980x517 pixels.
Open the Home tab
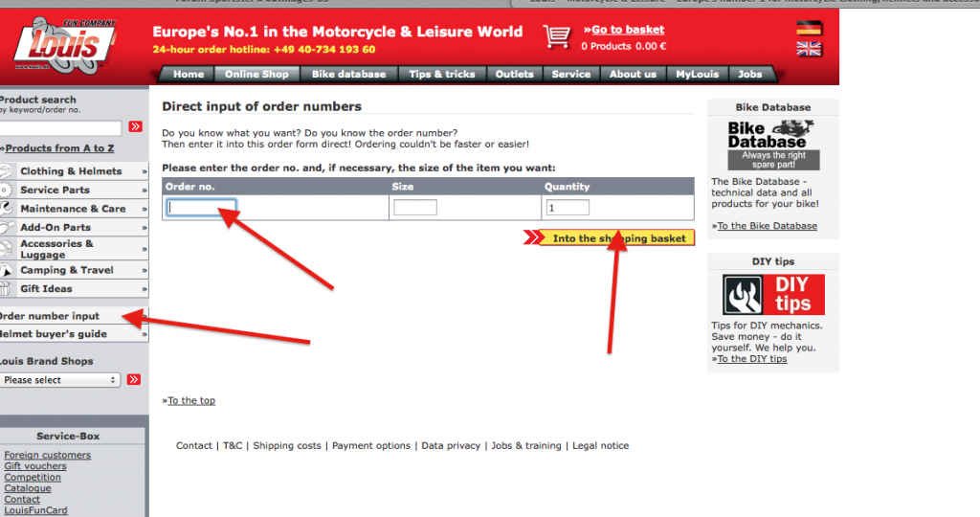(189, 74)
